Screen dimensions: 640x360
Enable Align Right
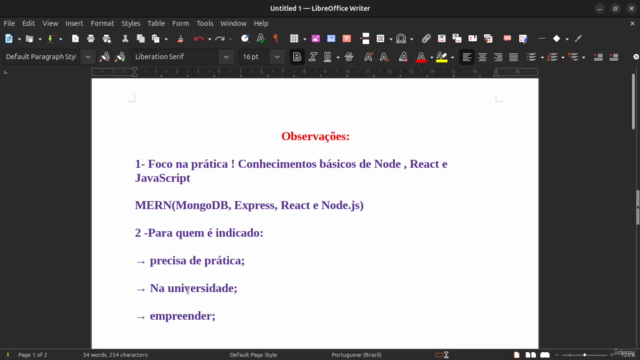[498, 57]
